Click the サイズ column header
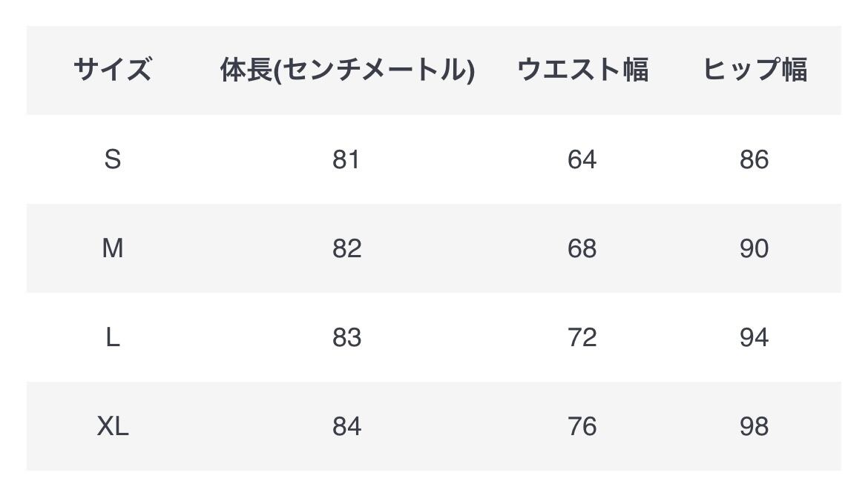Image resolution: width=868 pixels, height=490 pixels. coord(113,70)
